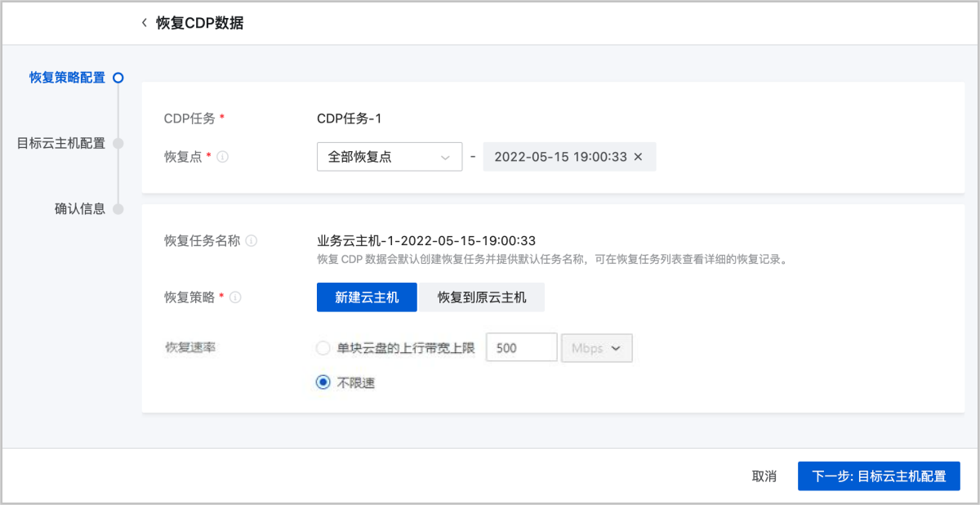Click the 目标云主机配置 step dot
The image size is (980, 505).
point(118,143)
